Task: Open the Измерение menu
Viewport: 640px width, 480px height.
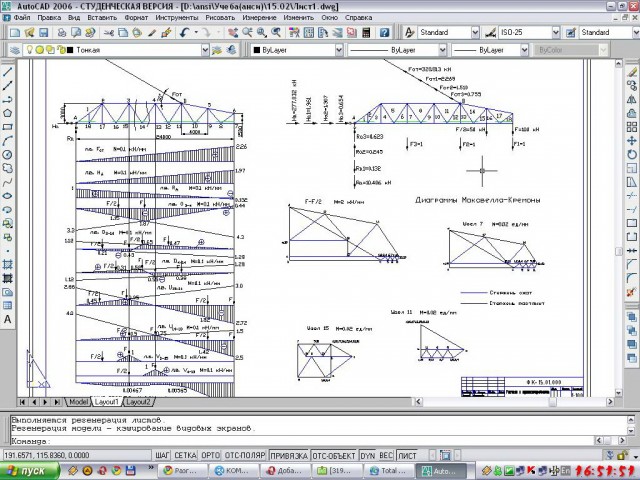Action: click(x=259, y=18)
